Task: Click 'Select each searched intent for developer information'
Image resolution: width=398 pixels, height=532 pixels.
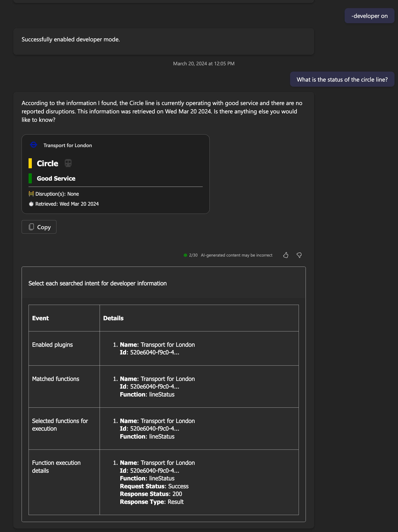Action: click(97, 283)
